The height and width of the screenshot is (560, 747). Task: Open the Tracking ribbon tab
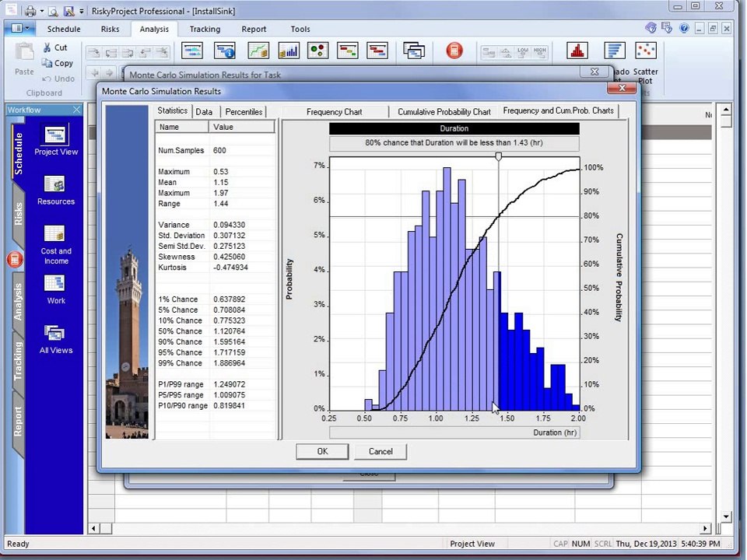click(205, 29)
